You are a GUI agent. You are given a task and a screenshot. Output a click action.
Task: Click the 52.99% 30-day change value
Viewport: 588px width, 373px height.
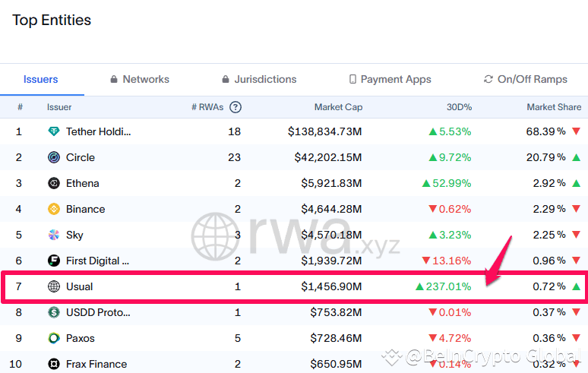tap(452, 183)
